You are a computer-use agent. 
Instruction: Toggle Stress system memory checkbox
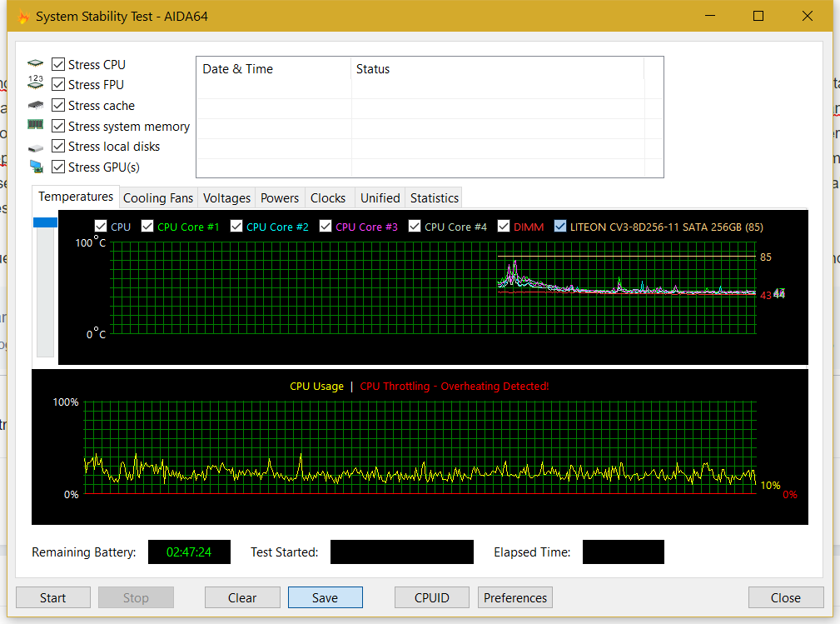click(x=58, y=126)
